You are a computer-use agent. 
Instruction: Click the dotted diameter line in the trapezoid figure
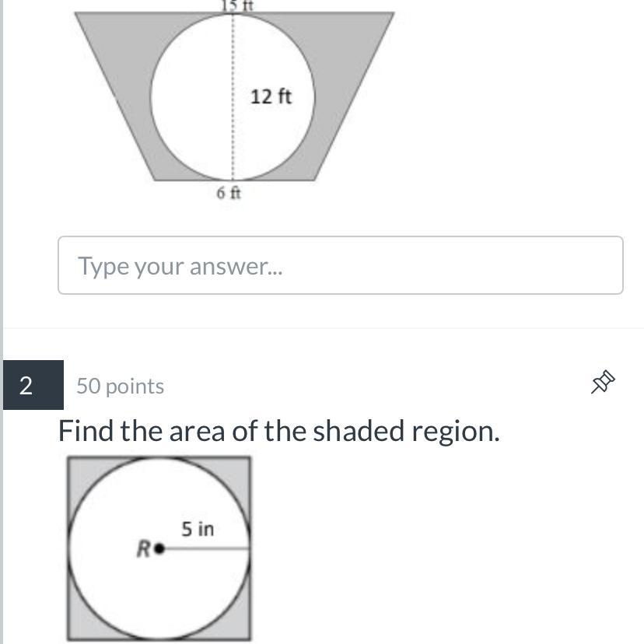coord(233,96)
